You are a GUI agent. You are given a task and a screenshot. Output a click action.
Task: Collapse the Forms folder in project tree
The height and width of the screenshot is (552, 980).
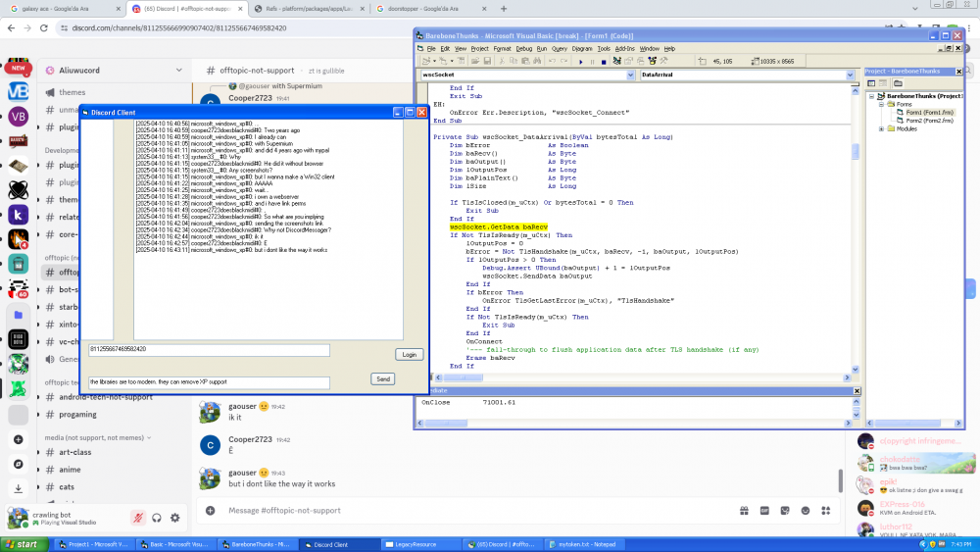coord(881,104)
